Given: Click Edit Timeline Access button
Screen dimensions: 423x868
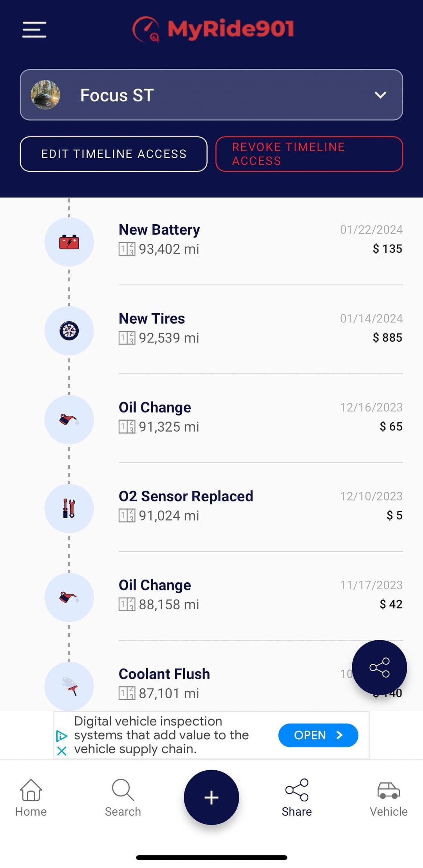Looking at the screenshot, I should pos(114,154).
